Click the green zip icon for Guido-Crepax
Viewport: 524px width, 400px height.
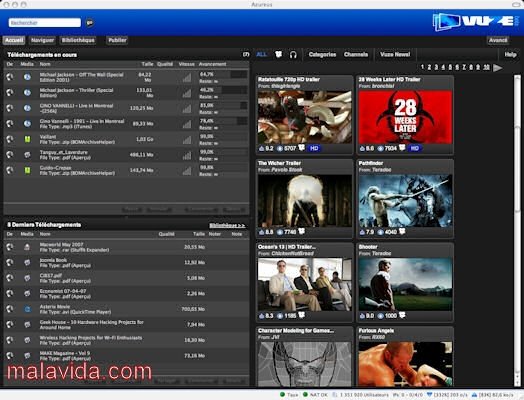tap(27, 170)
